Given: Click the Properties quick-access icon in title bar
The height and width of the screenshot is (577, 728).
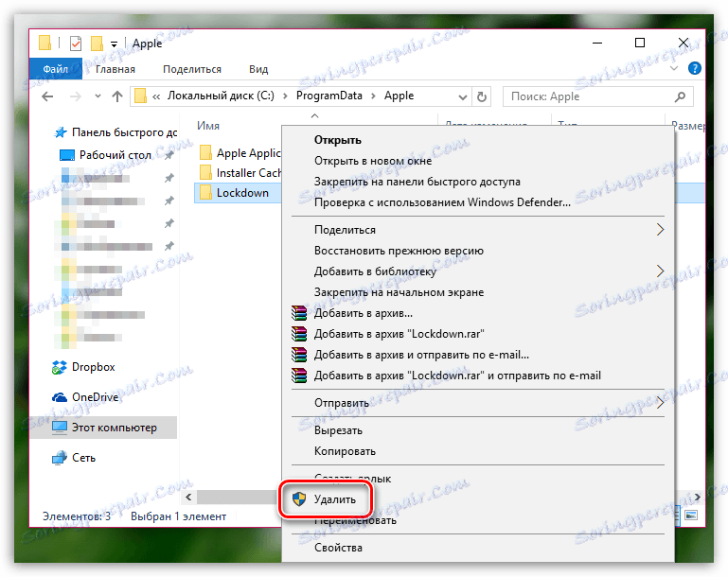Looking at the screenshot, I should (x=75, y=44).
